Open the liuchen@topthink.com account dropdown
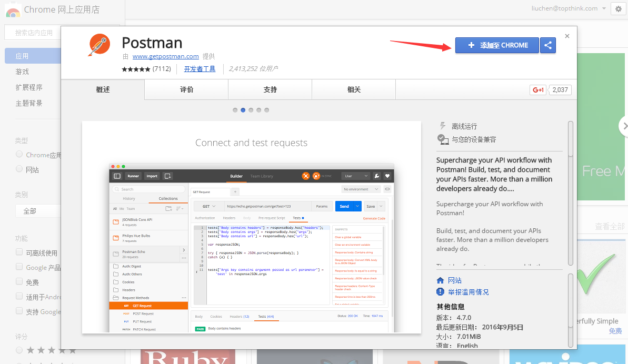The width and height of the screenshot is (628, 364). (x=569, y=8)
